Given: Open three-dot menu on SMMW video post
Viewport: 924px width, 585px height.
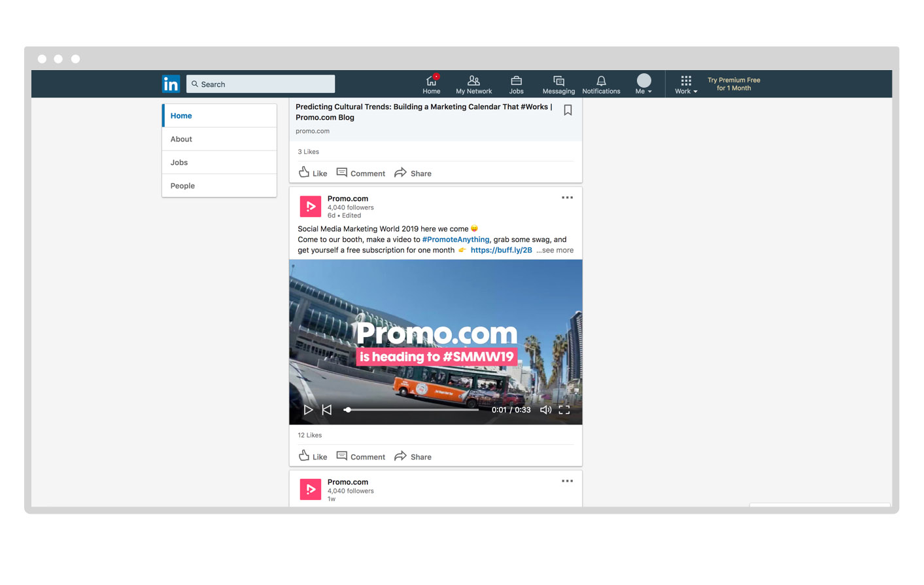Looking at the screenshot, I should click(567, 198).
